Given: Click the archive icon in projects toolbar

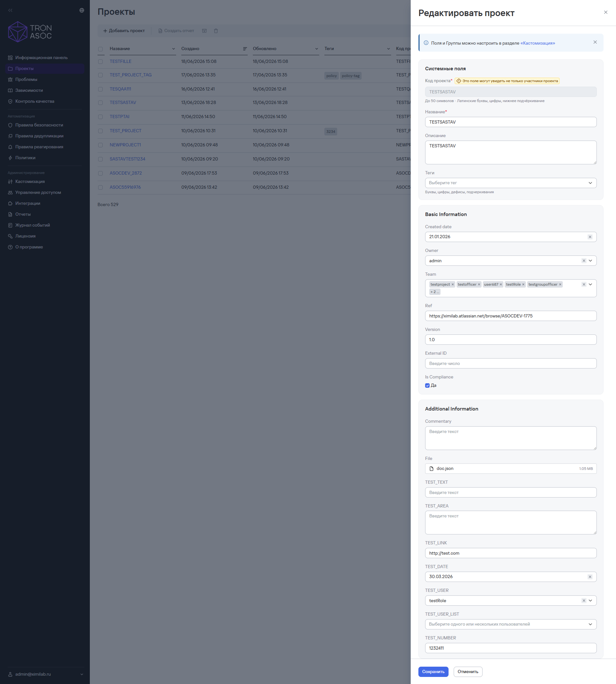Looking at the screenshot, I should click(x=204, y=31).
